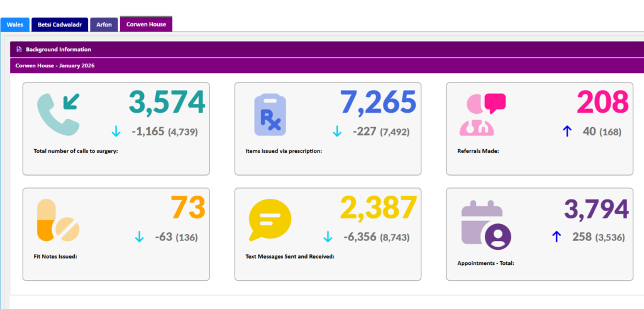Click the 7,265 items issued figure
644x309 pixels.
pyautogui.click(x=378, y=102)
